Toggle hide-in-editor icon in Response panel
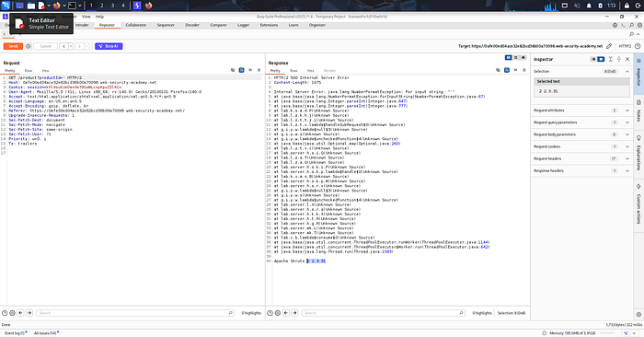The height and width of the screenshot is (337, 644). 499,70
